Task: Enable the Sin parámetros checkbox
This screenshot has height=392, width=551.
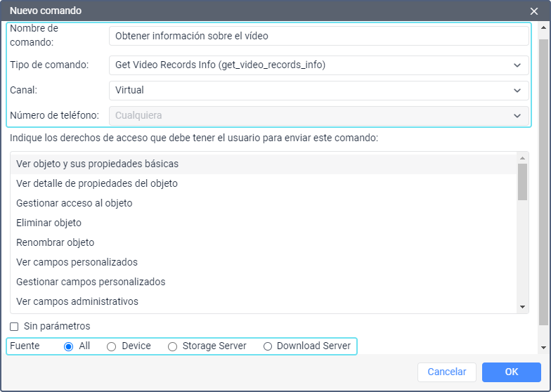Action: 14,327
